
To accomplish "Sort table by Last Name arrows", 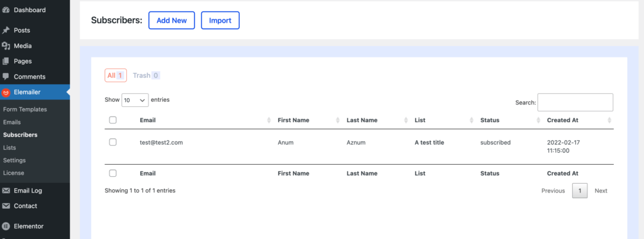I will (x=406, y=120).
